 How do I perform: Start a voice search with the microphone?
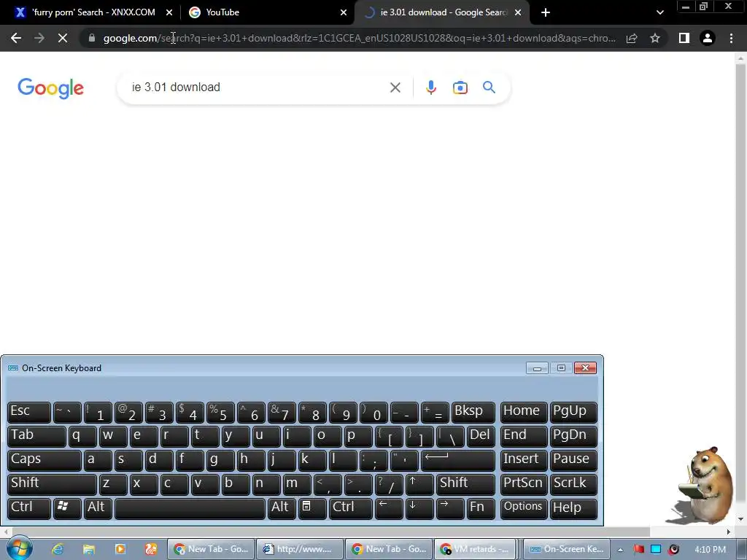[430, 87]
